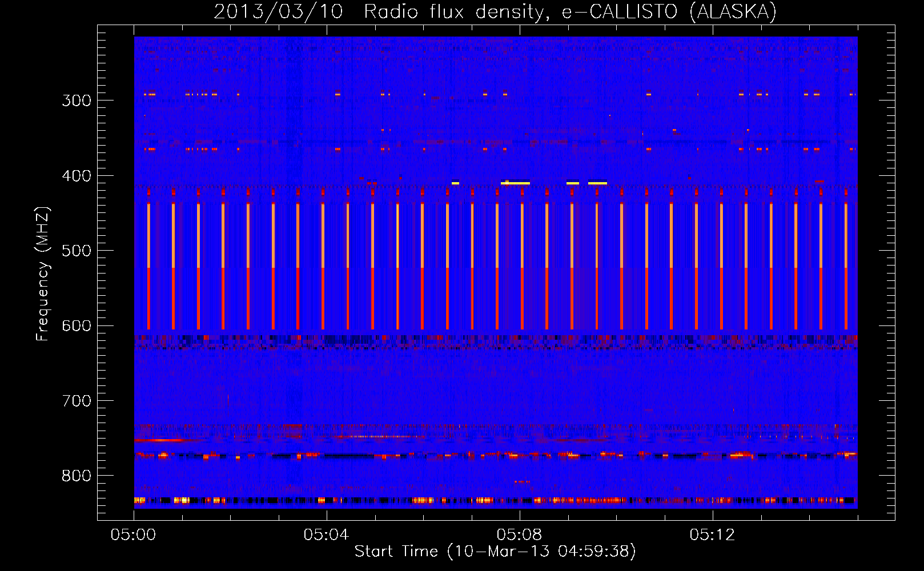Click the 05:00 time tick label
Image resolution: width=924 pixels, height=571 pixels.
(x=134, y=535)
